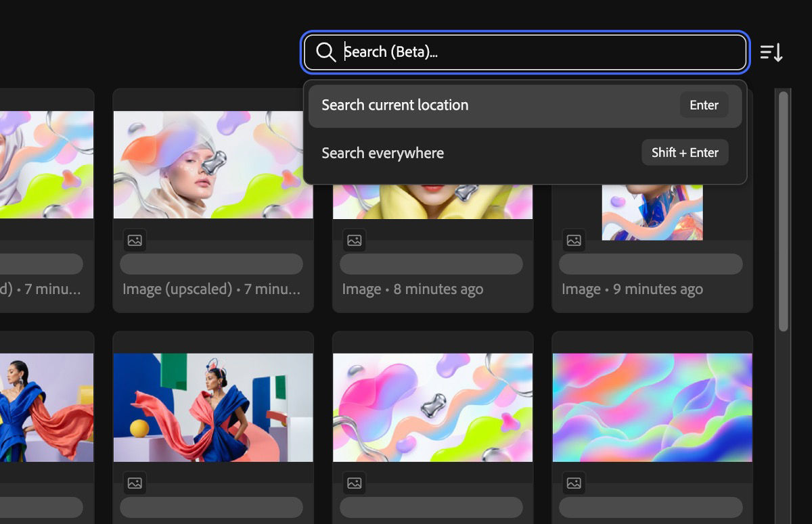Select Search everywhere option
812x524 pixels.
click(x=525, y=153)
